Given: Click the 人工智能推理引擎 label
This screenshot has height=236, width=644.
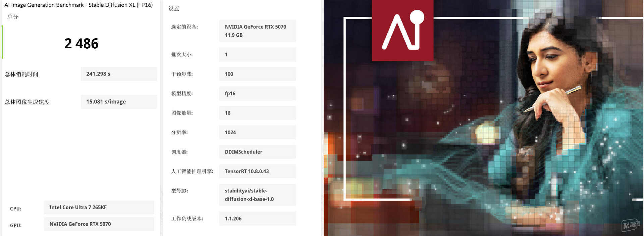Looking at the screenshot, I should pos(192,171).
